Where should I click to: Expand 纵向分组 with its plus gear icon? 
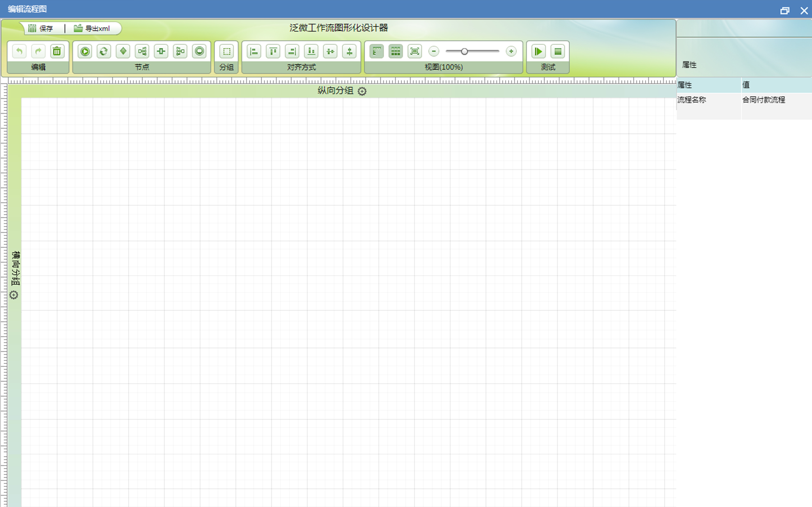362,91
